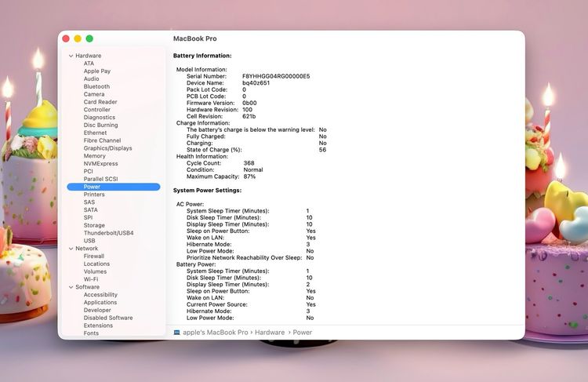Open Applications under Software
Viewport: 588px width, 382px height.
point(100,303)
